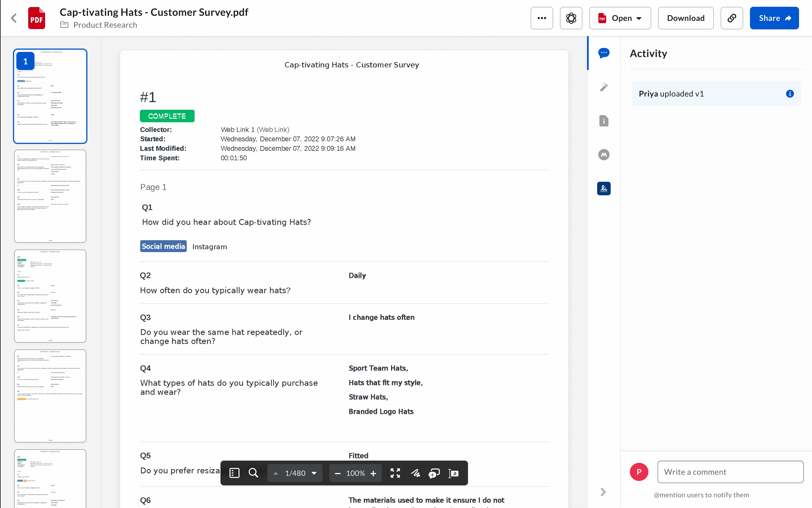Select the second page thumbnail
The image size is (812, 508).
click(50, 196)
